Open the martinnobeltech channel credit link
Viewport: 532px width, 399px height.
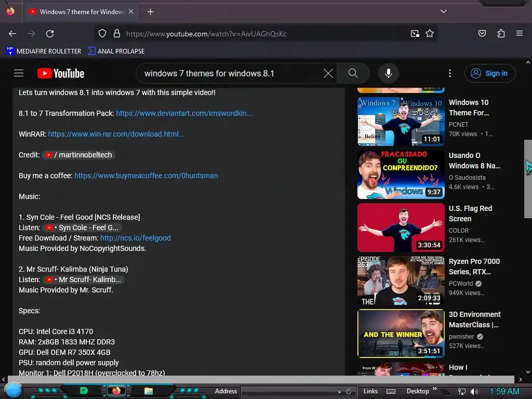pos(79,155)
